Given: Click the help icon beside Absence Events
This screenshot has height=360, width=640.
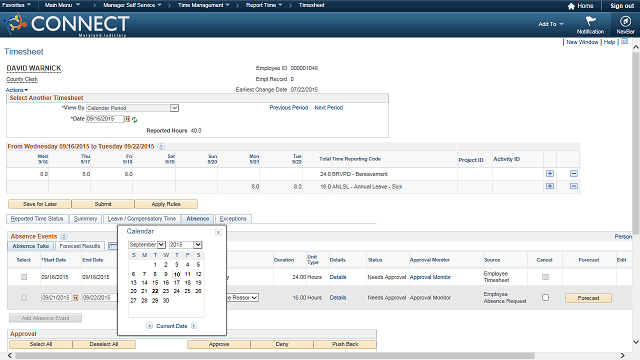Looking at the screenshot, I should [x=64, y=236].
